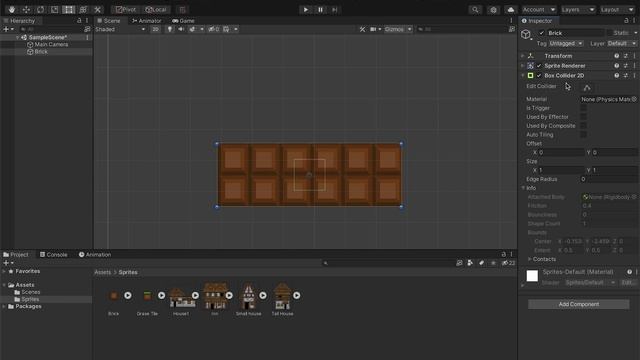Disable the Sprite Renderer component checkbox

(539, 66)
